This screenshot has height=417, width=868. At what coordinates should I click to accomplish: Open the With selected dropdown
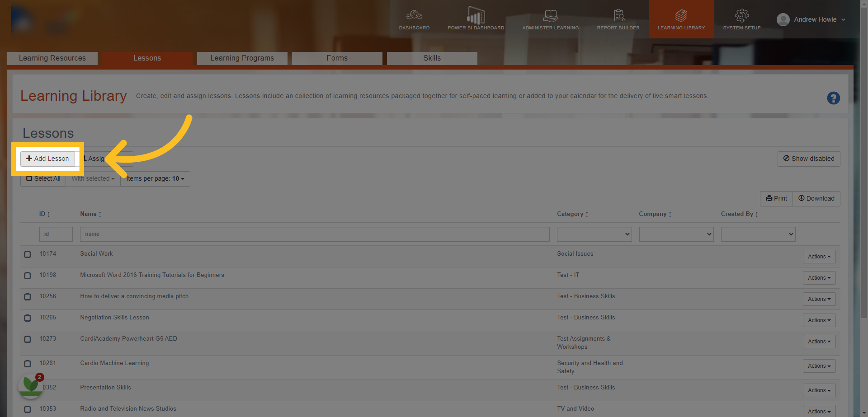(x=93, y=179)
